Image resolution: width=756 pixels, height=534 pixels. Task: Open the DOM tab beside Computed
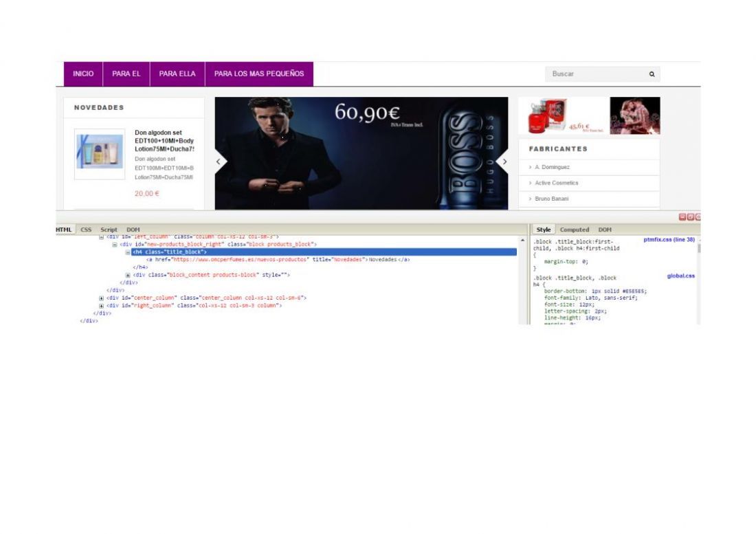tap(605, 230)
